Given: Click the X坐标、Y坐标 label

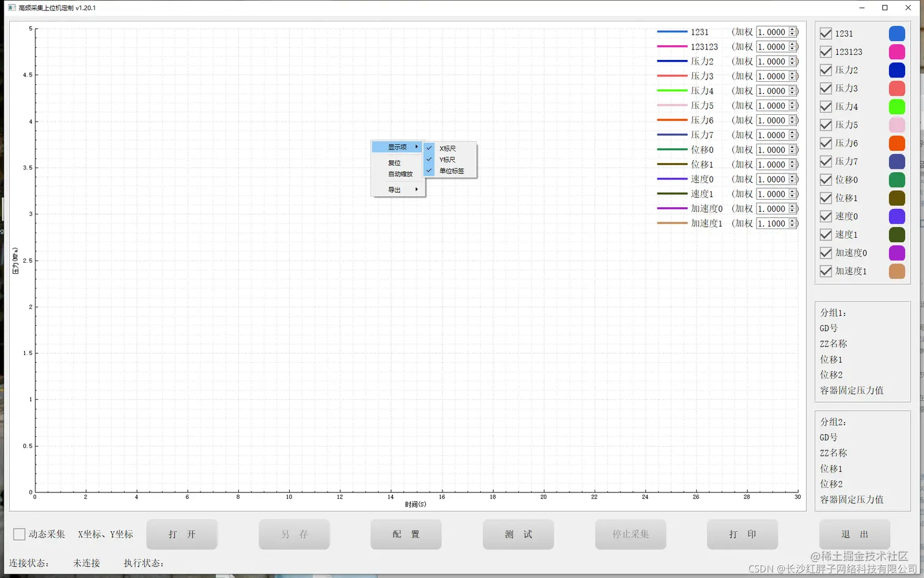Looking at the screenshot, I should 105,535.
